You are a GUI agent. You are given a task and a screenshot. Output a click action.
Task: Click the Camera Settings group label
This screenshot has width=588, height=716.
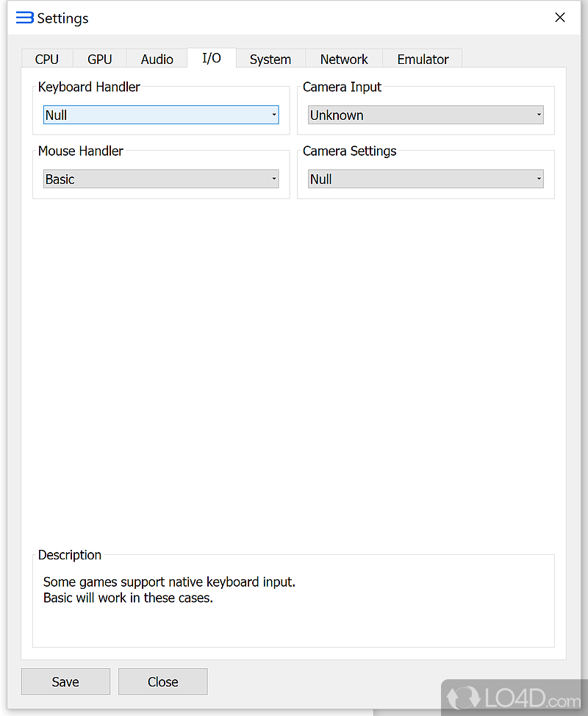click(350, 151)
